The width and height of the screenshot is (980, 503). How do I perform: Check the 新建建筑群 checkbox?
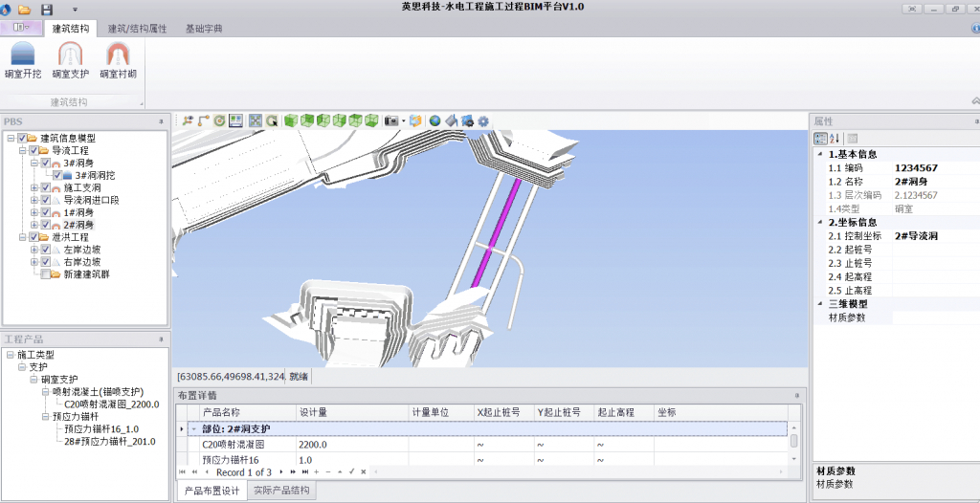(x=45, y=274)
